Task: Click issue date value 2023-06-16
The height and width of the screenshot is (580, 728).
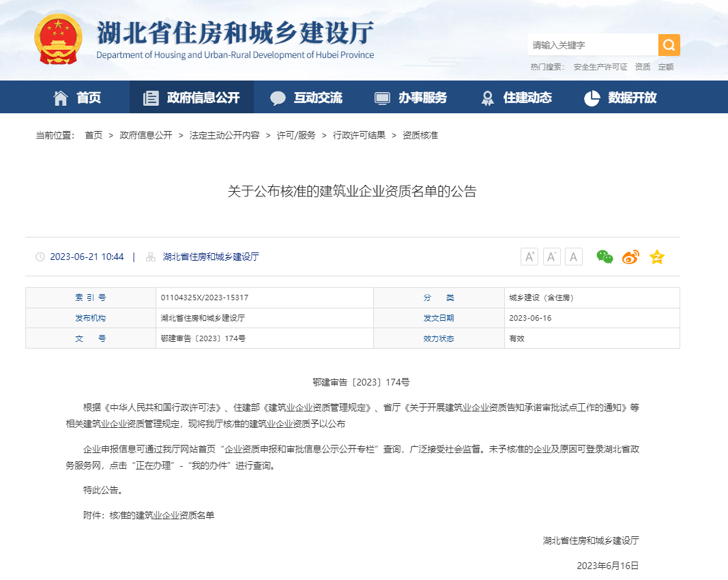Action: click(530, 318)
